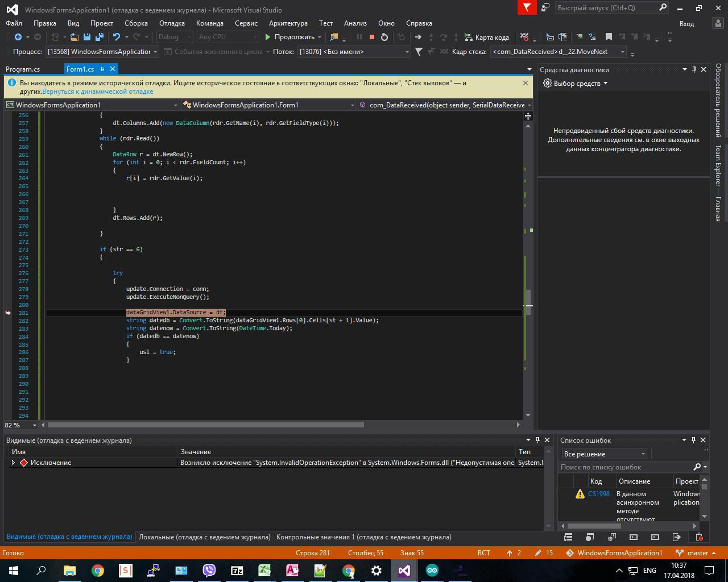Open the Поток thread dropdown

(354, 52)
